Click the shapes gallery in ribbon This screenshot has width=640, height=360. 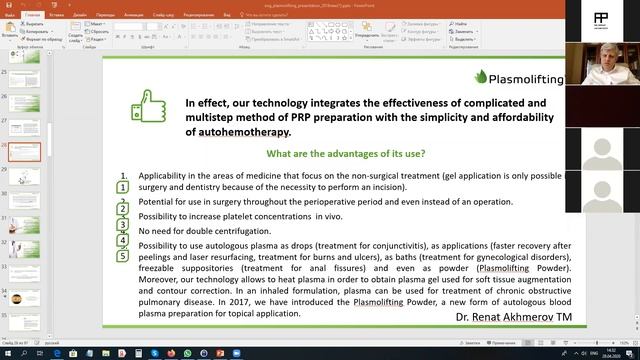pos(329,31)
